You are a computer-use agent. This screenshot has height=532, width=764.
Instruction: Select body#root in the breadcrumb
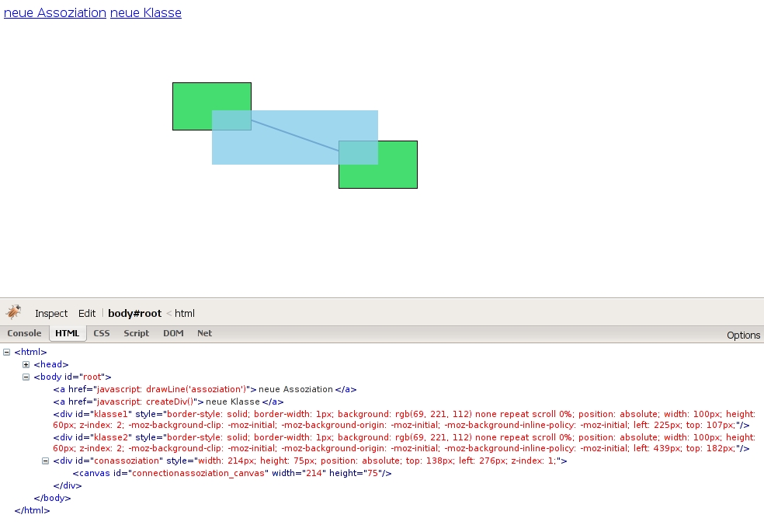(x=134, y=313)
